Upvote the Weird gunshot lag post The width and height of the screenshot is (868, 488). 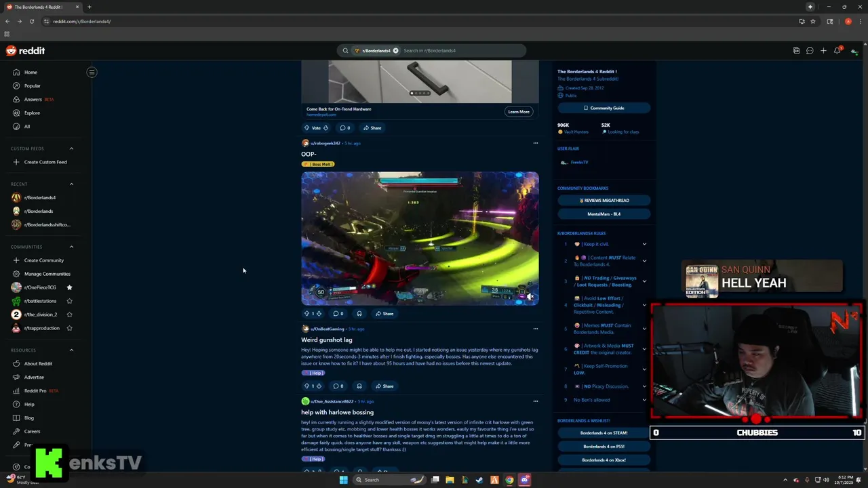[x=307, y=386]
